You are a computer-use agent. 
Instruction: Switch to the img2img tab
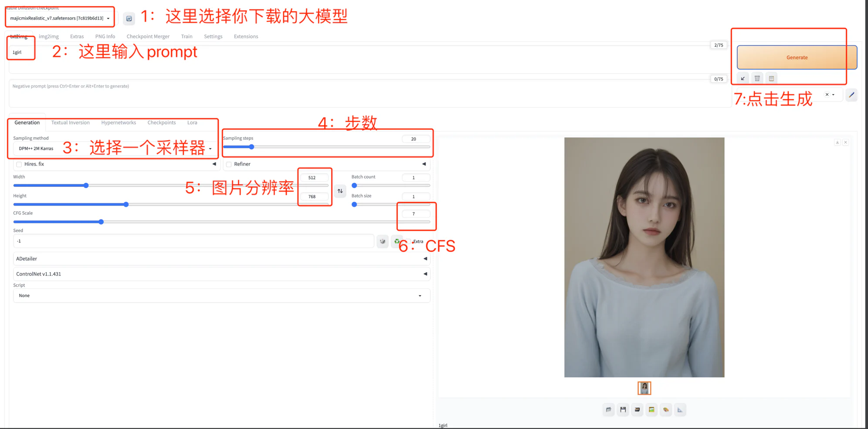coord(48,37)
